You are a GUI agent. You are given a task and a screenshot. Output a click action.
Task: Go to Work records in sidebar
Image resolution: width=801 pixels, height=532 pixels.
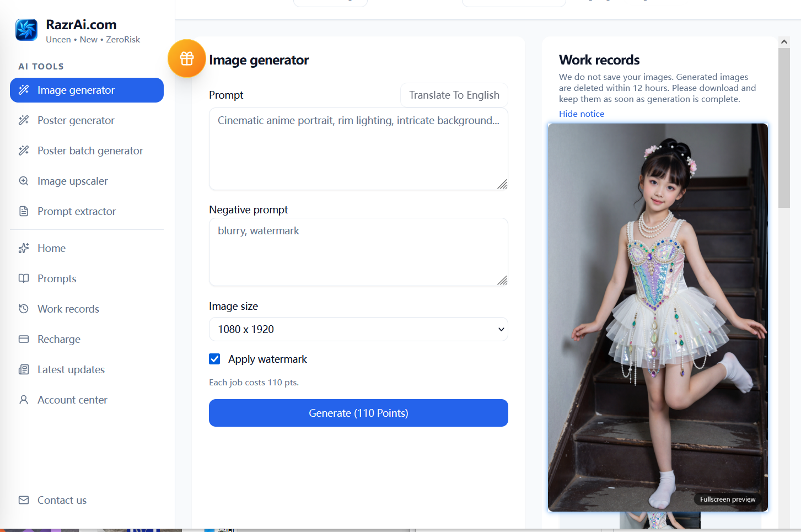[68, 309]
